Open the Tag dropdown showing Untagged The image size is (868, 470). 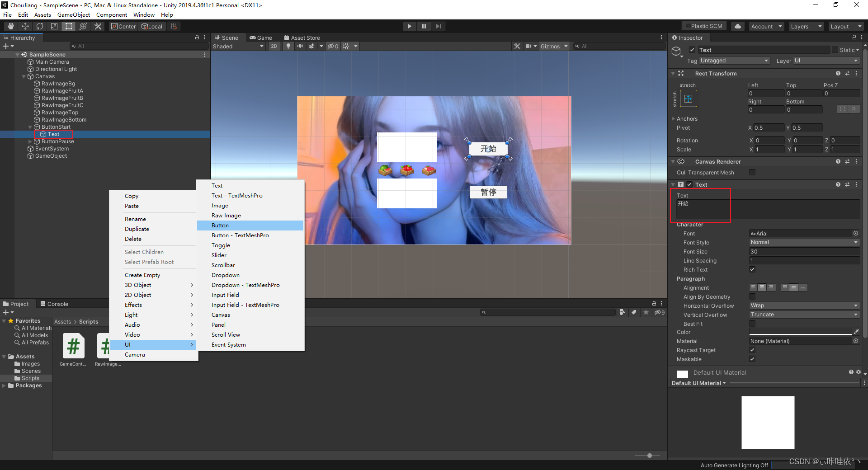734,61
